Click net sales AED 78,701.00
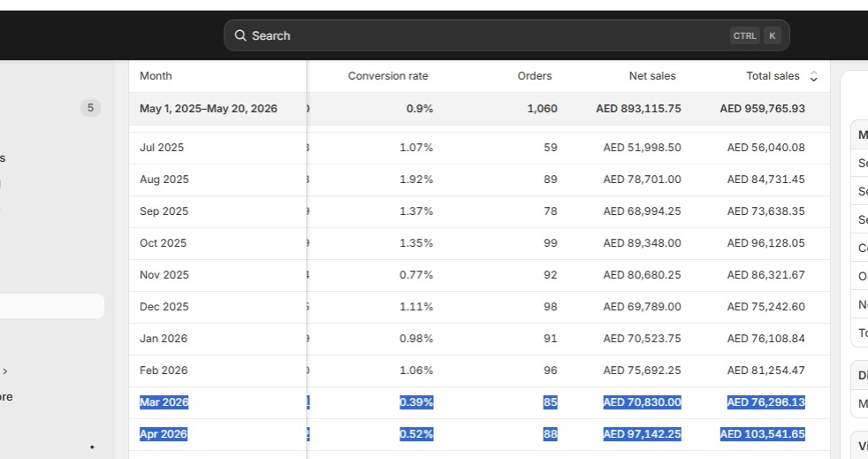 pyautogui.click(x=642, y=180)
